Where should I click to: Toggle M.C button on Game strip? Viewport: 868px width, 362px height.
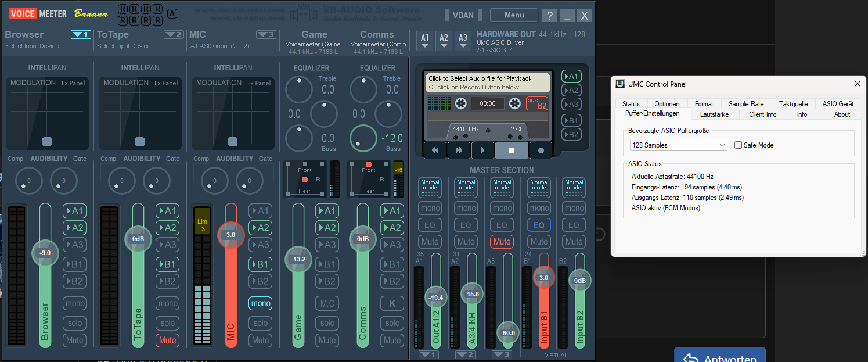328,303
